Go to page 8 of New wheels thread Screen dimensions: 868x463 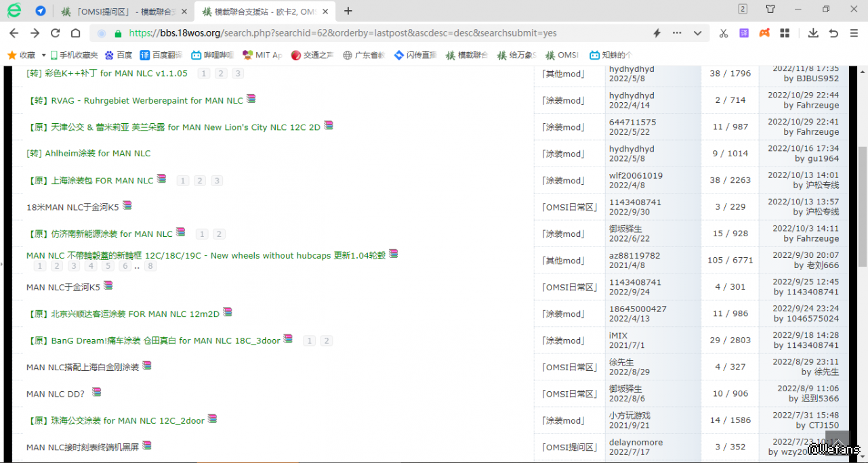(150, 266)
